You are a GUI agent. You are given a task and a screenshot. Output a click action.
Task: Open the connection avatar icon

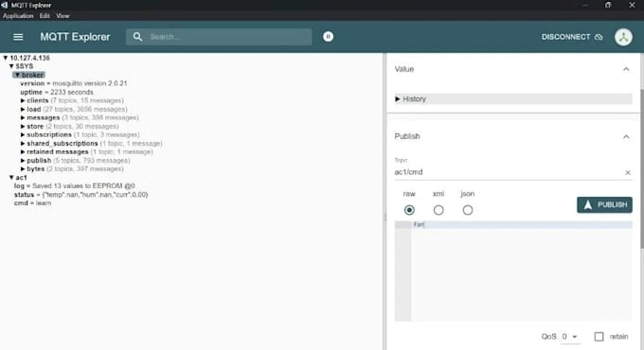point(623,37)
